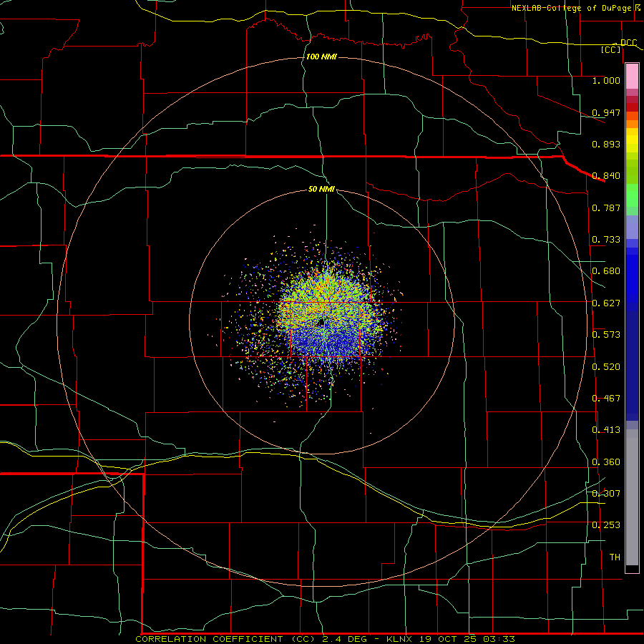Viewport: 644px width, 644px height.
Task: Pick the pink segment at the color bar top
Action: point(632,77)
